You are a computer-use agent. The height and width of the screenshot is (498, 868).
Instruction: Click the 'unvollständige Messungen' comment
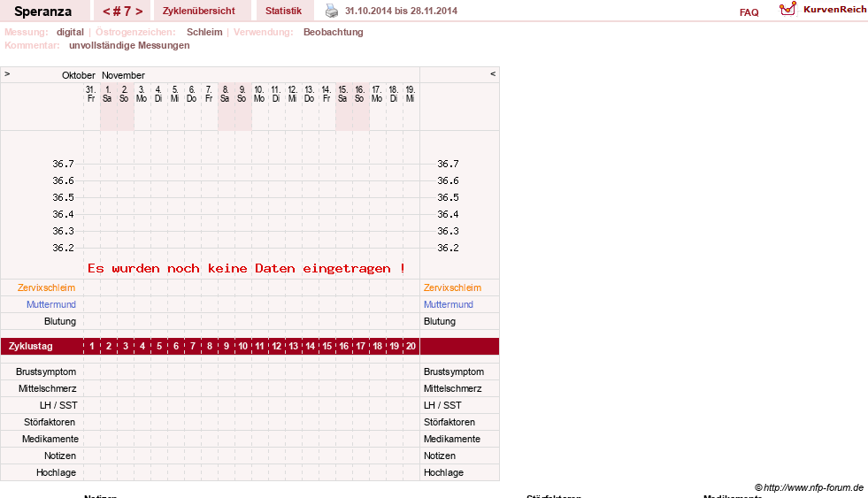tap(129, 45)
